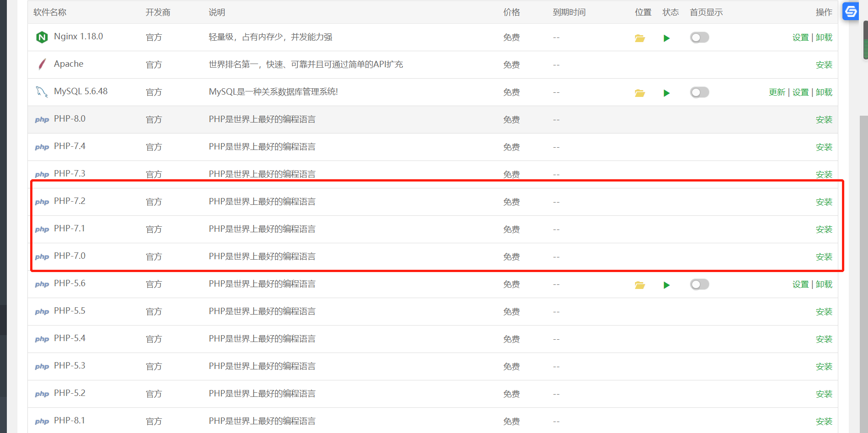Select the PHP-7.3 name text

coord(69,174)
